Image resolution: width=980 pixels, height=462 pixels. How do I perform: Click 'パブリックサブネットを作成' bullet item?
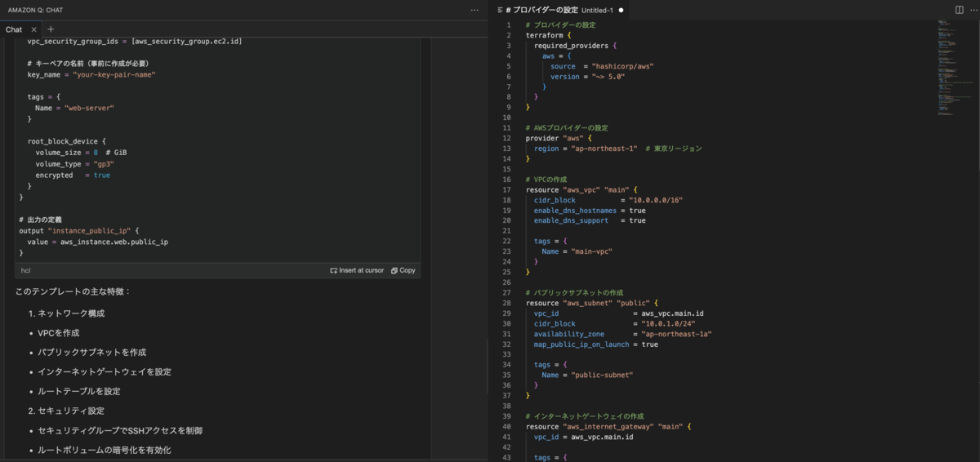point(91,352)
